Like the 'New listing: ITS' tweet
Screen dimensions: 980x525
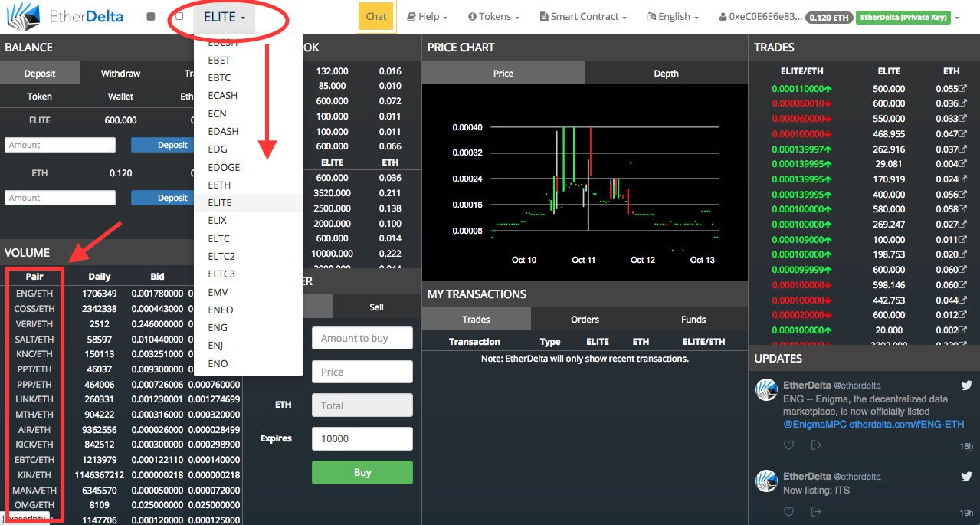coord(788,510)
